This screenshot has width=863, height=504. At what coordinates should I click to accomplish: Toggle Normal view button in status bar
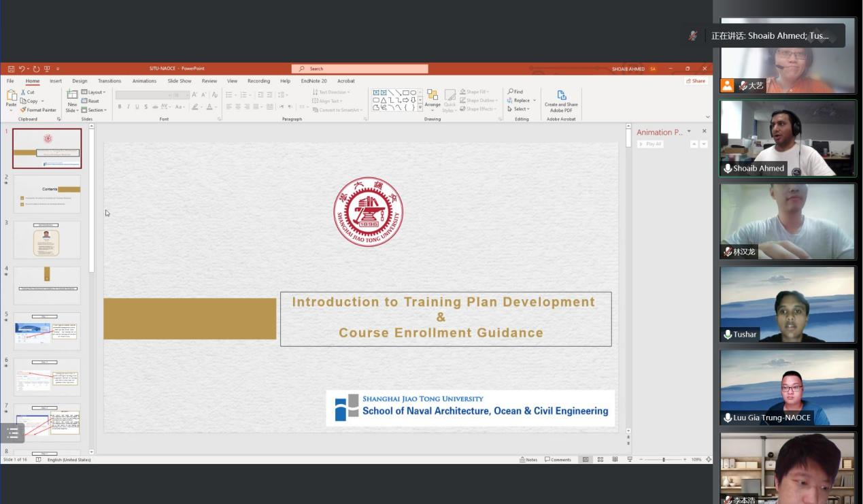pyautogui.click(x=586, y=460)
